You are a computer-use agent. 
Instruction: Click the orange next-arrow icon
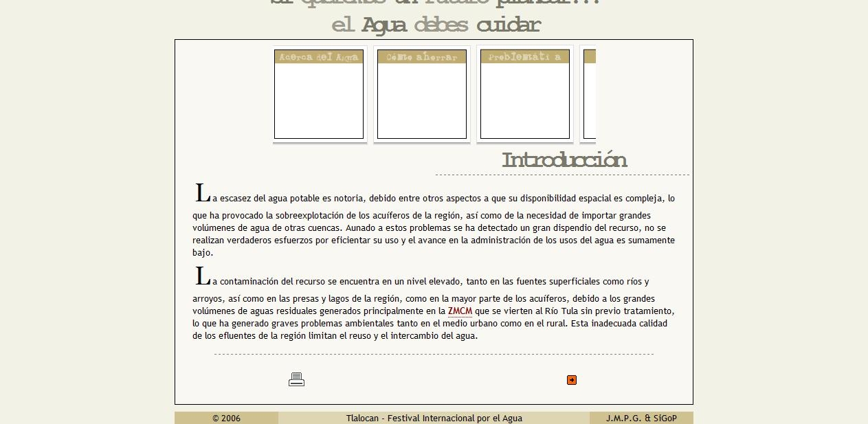[x=571, y=380]
